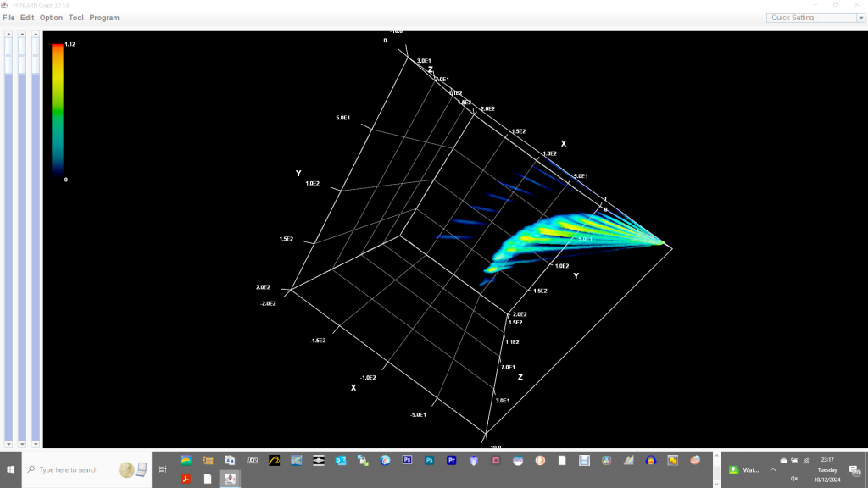868x488 pixels.
Task: Click up arrow of middle view scrollbar
Action: point(22,34)
